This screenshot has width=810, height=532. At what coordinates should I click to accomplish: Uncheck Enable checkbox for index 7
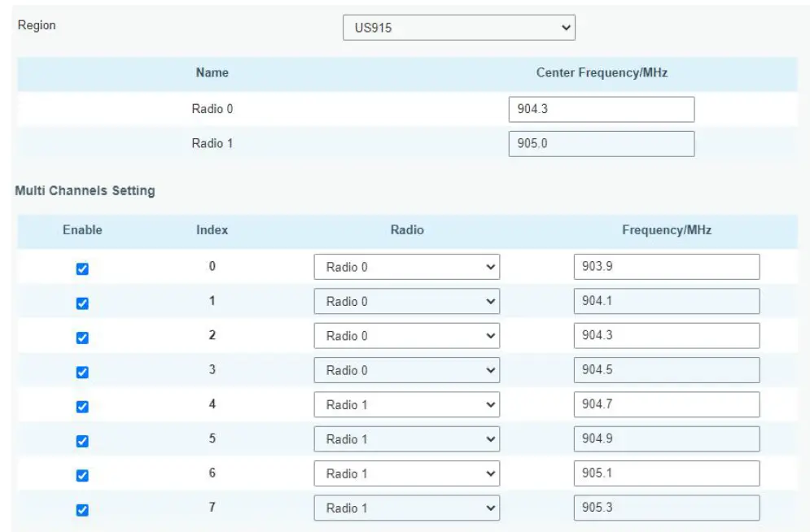pos(82,510)
